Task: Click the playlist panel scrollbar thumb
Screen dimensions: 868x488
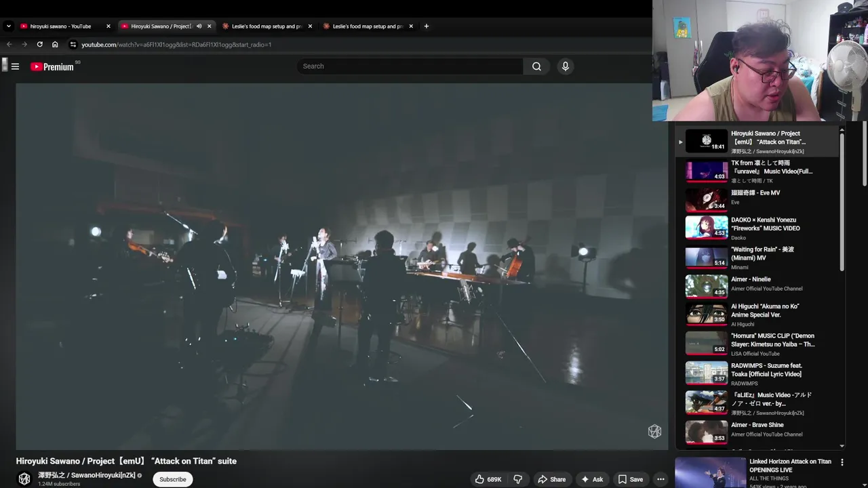Action: [x=842, y=201]
